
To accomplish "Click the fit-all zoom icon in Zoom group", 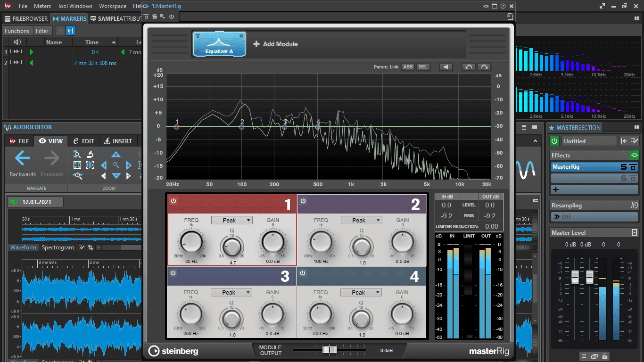I will click(x=77, y=165).
